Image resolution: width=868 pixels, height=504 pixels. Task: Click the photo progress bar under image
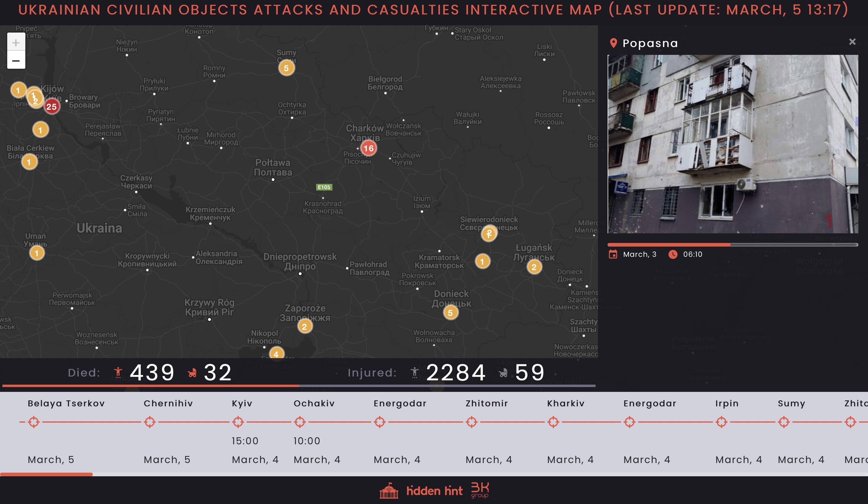tap(732, 244)
